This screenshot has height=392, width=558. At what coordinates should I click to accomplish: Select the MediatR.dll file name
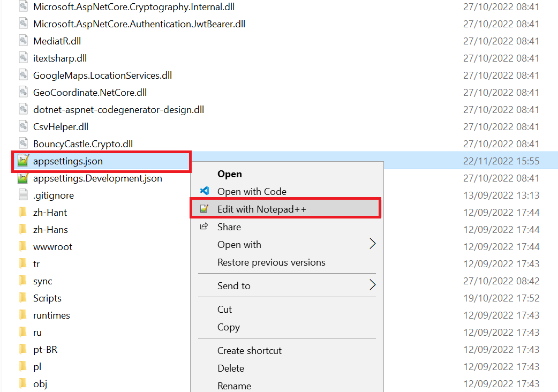[57, 41]
